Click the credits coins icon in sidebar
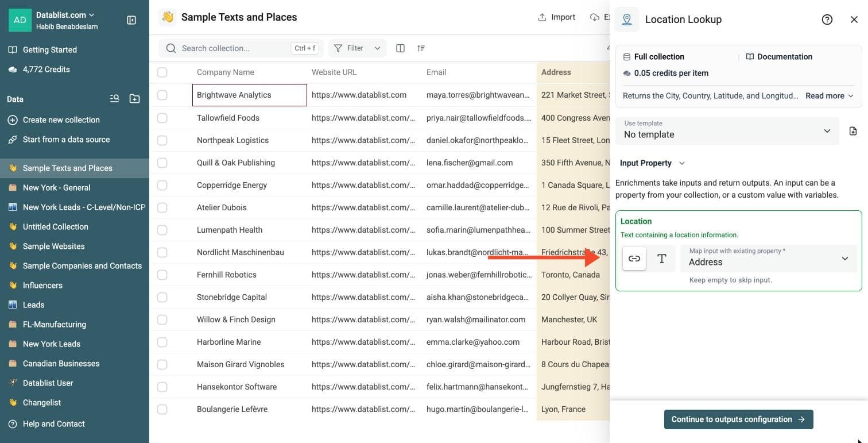Viewport: 868px width, 443px height. [x=13, y=70]
